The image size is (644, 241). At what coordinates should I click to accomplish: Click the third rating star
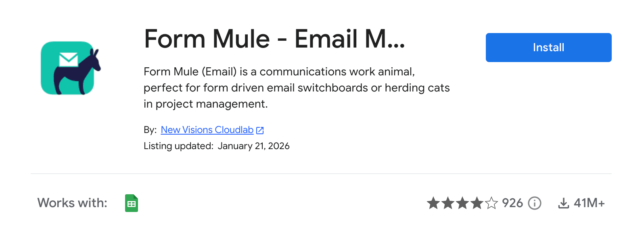(462, 203)
